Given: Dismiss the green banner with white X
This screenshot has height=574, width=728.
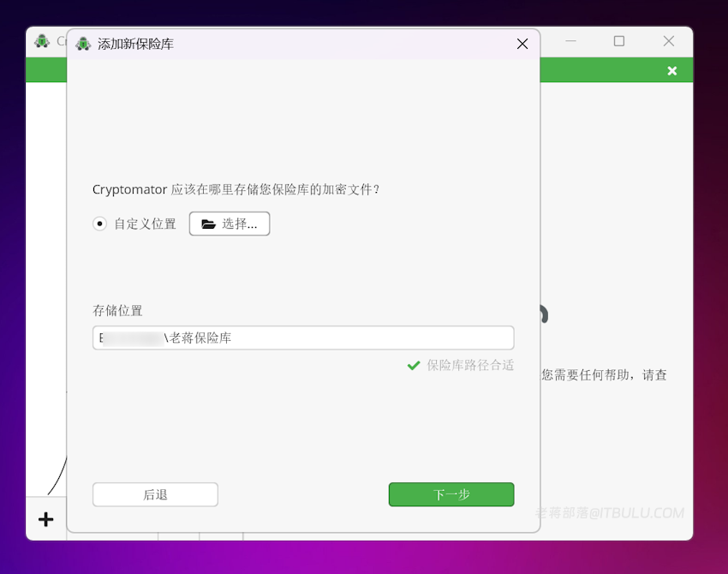Looking at the screenshot, I should coord(671,70).
